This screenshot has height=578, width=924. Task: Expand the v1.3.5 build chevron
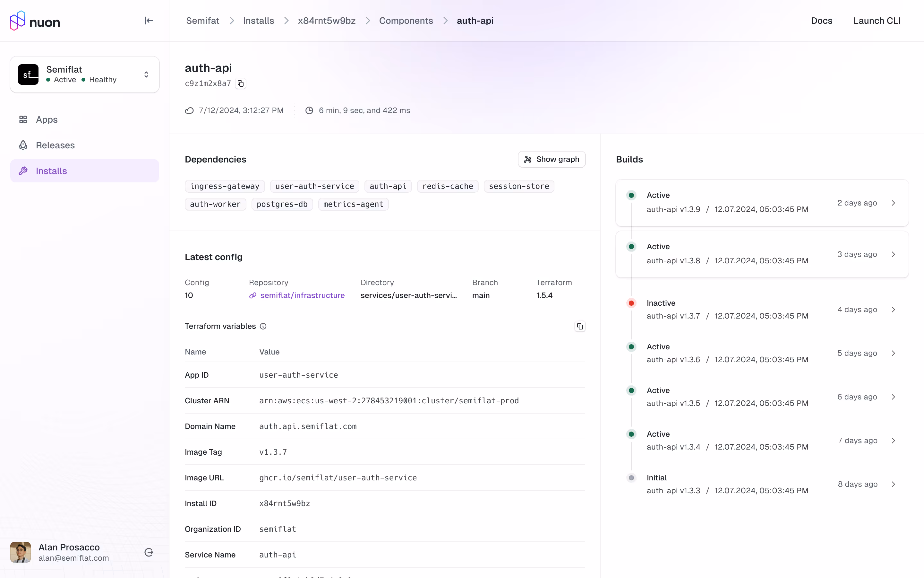tap(893, 397)
